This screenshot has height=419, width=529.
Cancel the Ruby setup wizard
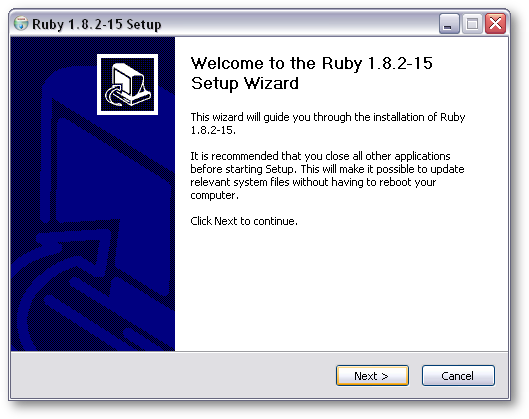[458, 375]
